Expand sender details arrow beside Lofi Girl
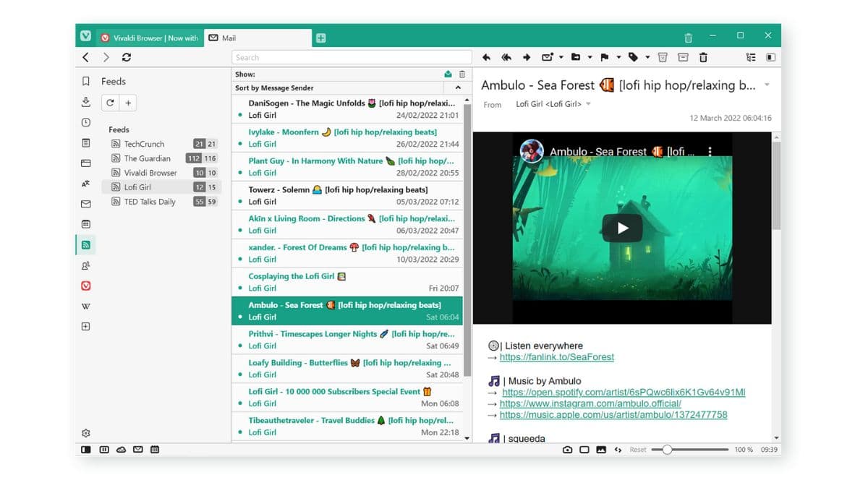The width and height of the screenshot is (868, 488). [x=588, y=104]
